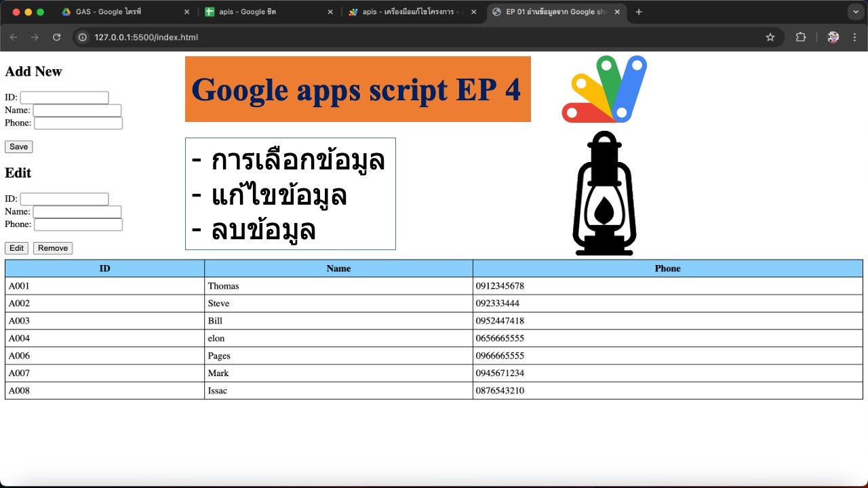Open the Chrome profile avatar

tap(833, 37)
